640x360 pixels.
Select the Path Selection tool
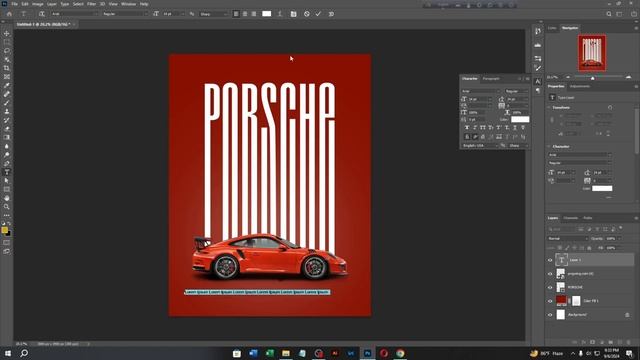pyautogui.click(x=7, y=180)
